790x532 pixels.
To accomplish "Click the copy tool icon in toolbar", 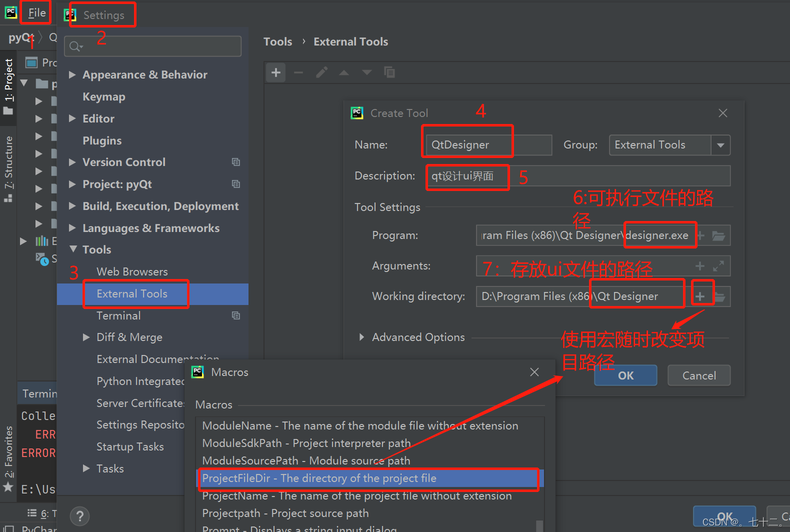I will [x=389, y=72].
